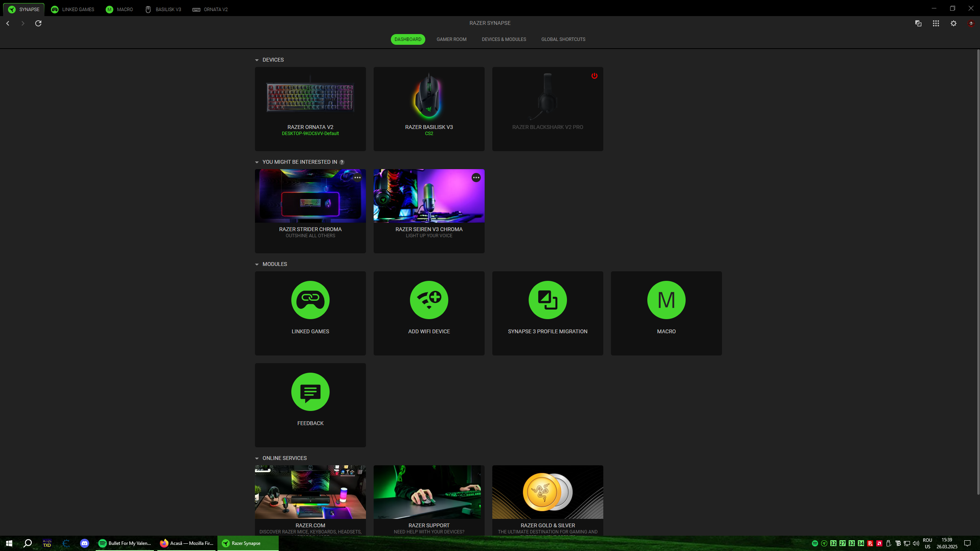Click the red power icon on Blackshark V2 Pro
Screen dimensions: 980x551
point(594,76)
